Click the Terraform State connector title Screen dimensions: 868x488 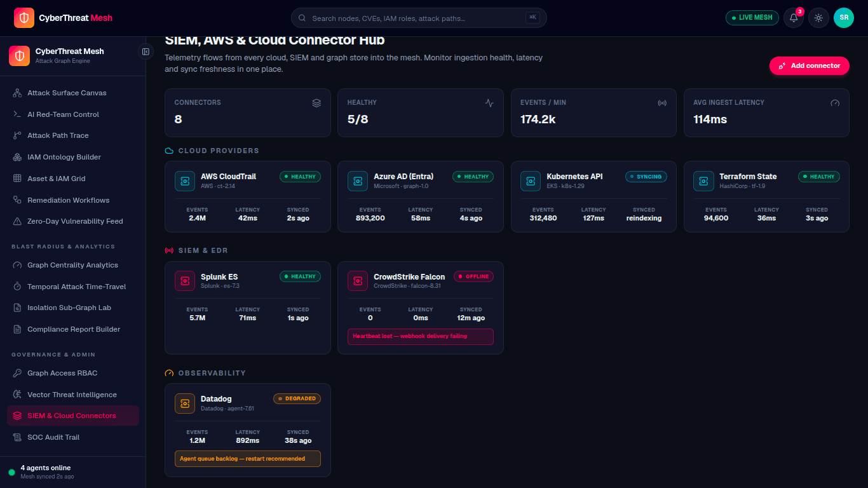(x=748, y=177)
